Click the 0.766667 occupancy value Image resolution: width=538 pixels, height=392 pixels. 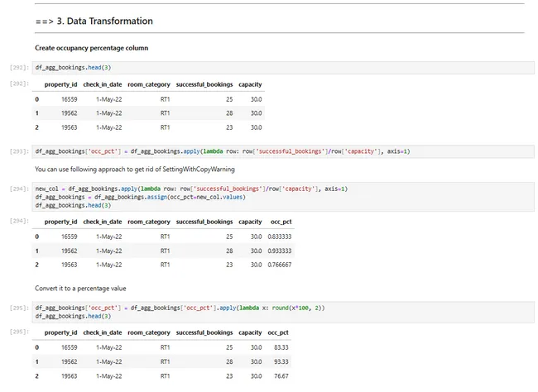click(280, 265)
